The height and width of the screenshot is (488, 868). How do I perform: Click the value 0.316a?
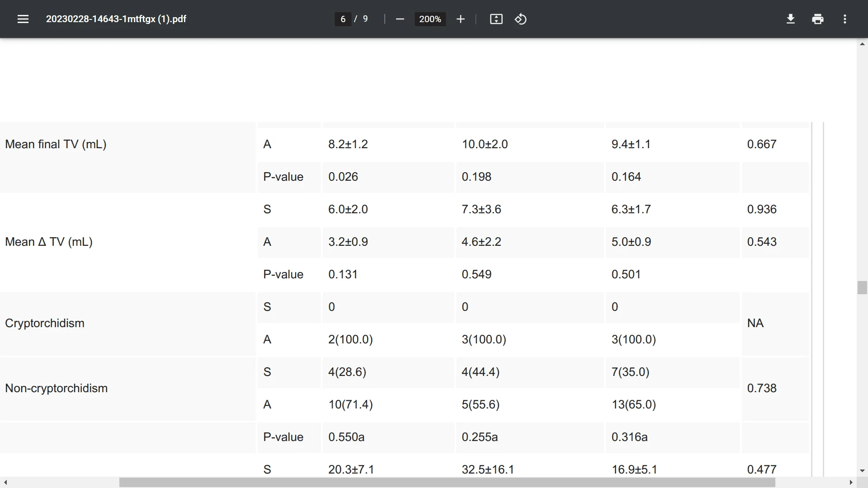pos(630,437)
